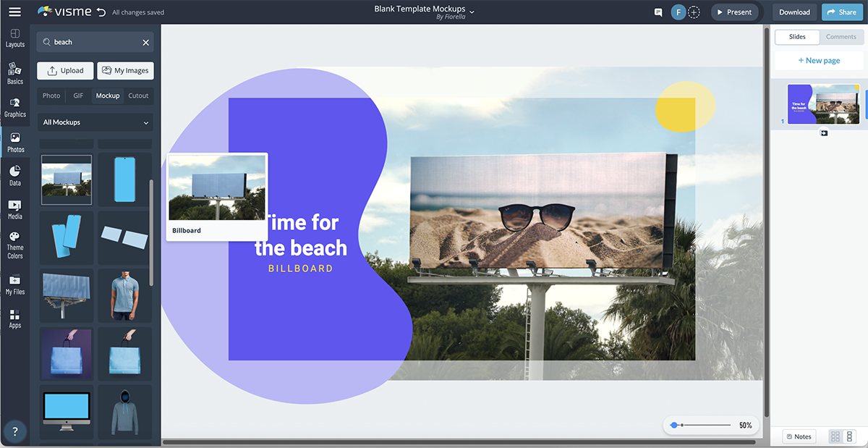Select the Comments tab

coord(841,36)
